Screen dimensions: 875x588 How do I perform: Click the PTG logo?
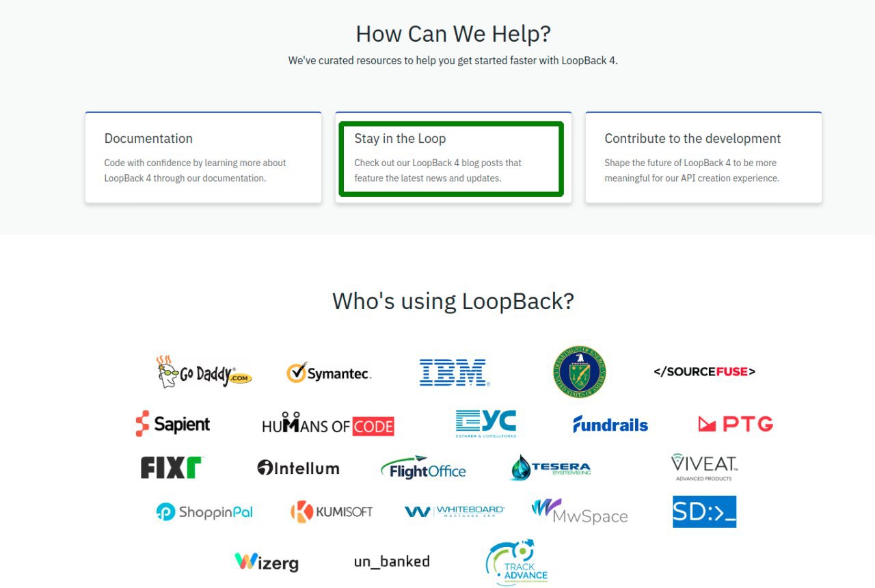tap(736, 424)
